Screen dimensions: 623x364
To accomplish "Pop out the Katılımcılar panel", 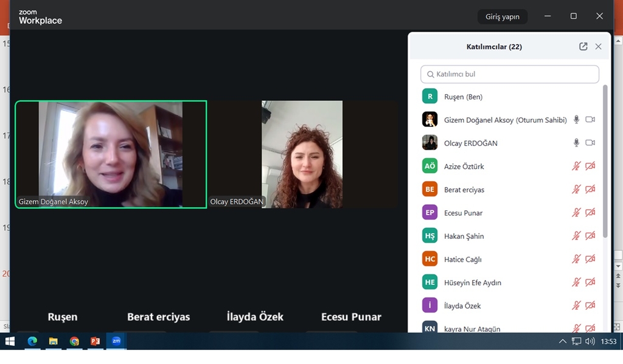I will [x=583, y=47].
